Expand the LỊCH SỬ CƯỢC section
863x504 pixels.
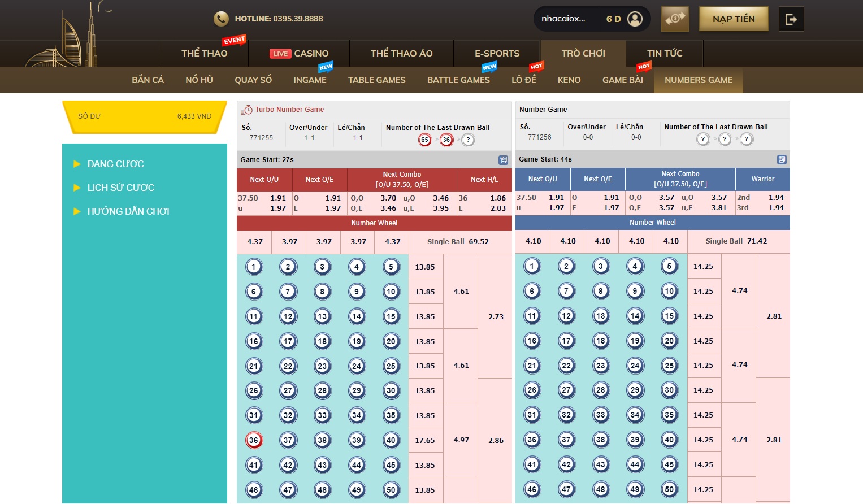point(120,188)
